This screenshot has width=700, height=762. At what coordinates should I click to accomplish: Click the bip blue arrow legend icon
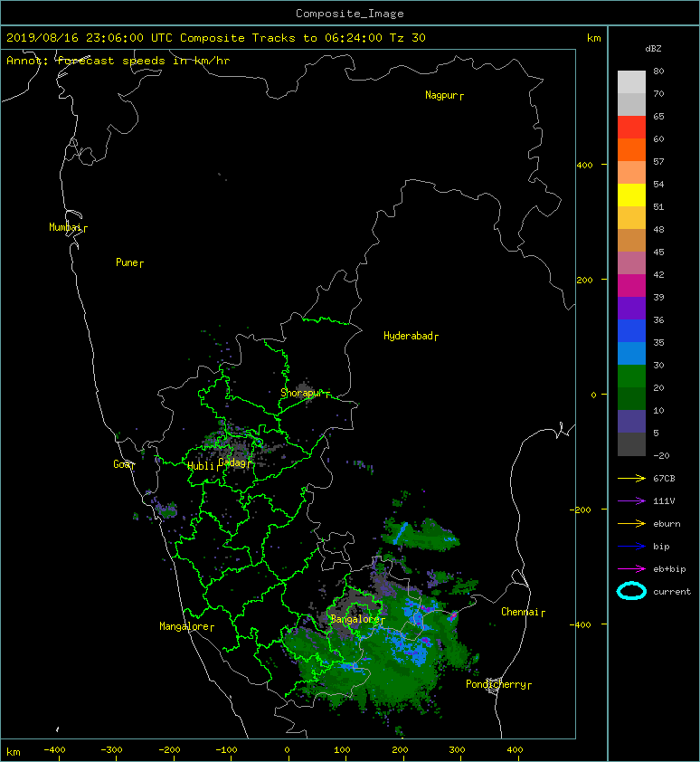[631, 547]
